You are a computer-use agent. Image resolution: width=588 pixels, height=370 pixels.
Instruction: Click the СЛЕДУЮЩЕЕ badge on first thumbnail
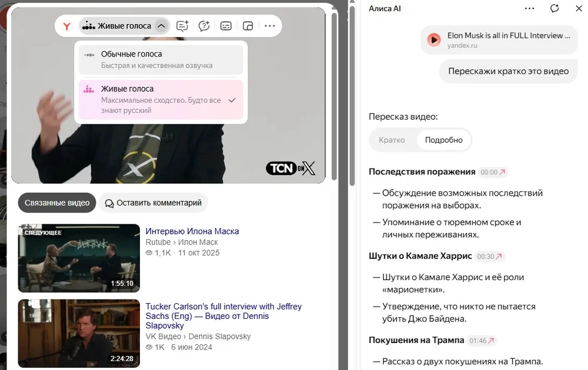[43, 233]
